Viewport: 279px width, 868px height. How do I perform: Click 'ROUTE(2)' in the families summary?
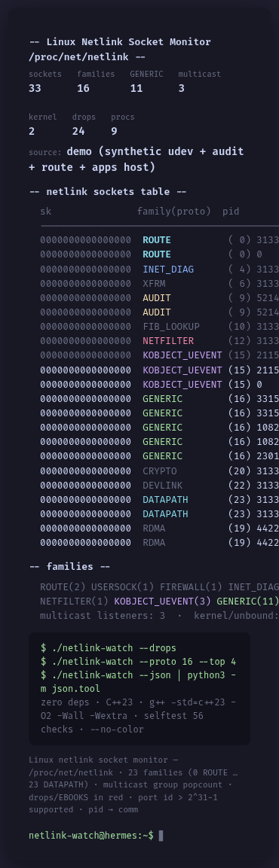pos(63,586)
